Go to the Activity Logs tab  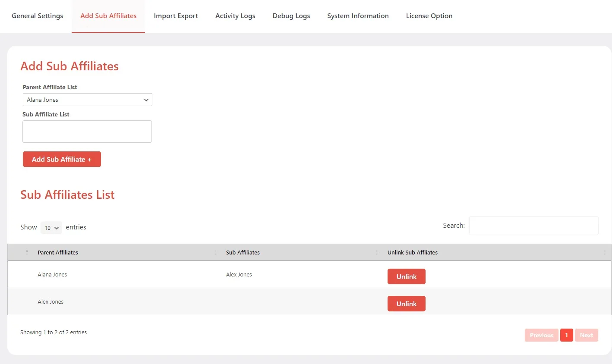[235, 16]
